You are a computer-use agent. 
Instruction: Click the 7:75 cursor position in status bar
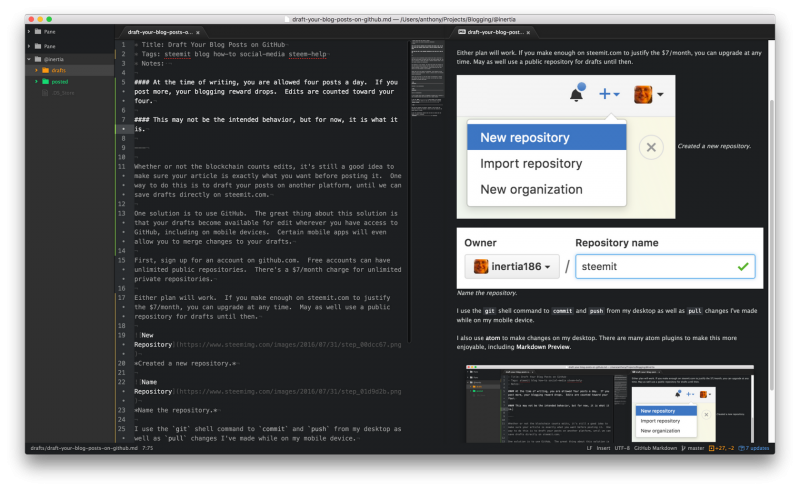point(148,448)
